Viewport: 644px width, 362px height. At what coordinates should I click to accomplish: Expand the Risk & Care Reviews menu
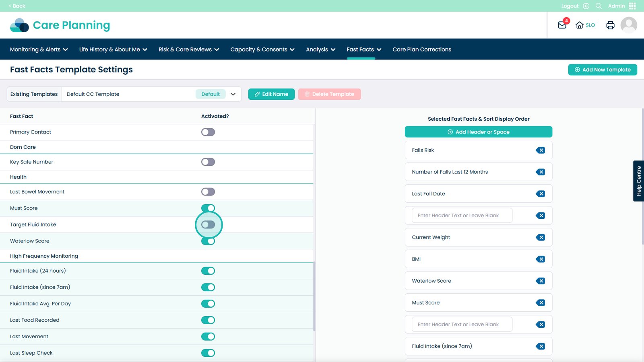coord(188,49)
